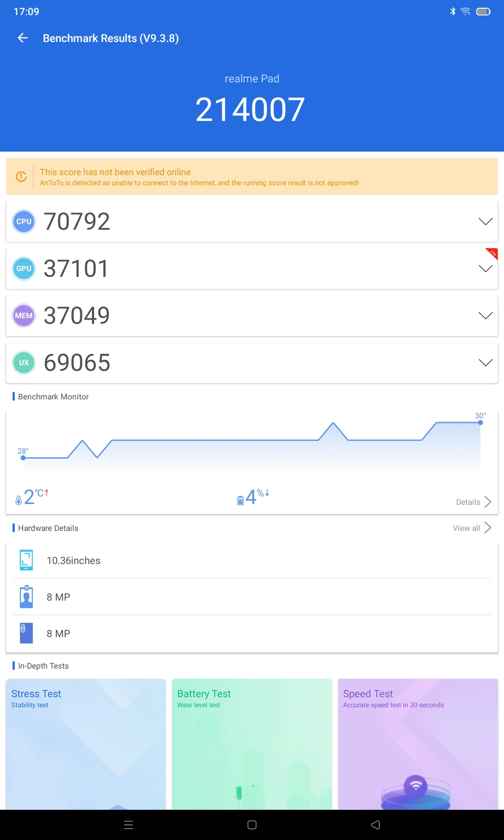This screenshot has height=840, width=504.
Task: Click the CPU score badge icon
Action: (x=24, y=221)
